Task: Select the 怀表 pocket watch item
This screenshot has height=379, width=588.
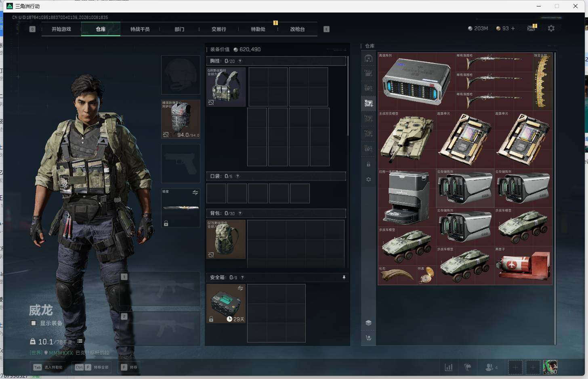Action: [x=426, y=275]
